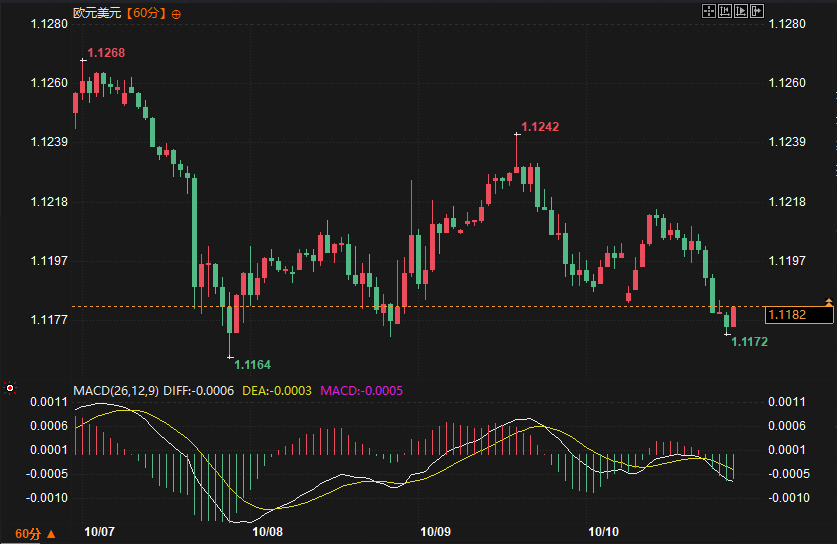Open MACD(26,12,9) indicator settings
The width and height of the screenshot is (837, 544).
point(116,391)
